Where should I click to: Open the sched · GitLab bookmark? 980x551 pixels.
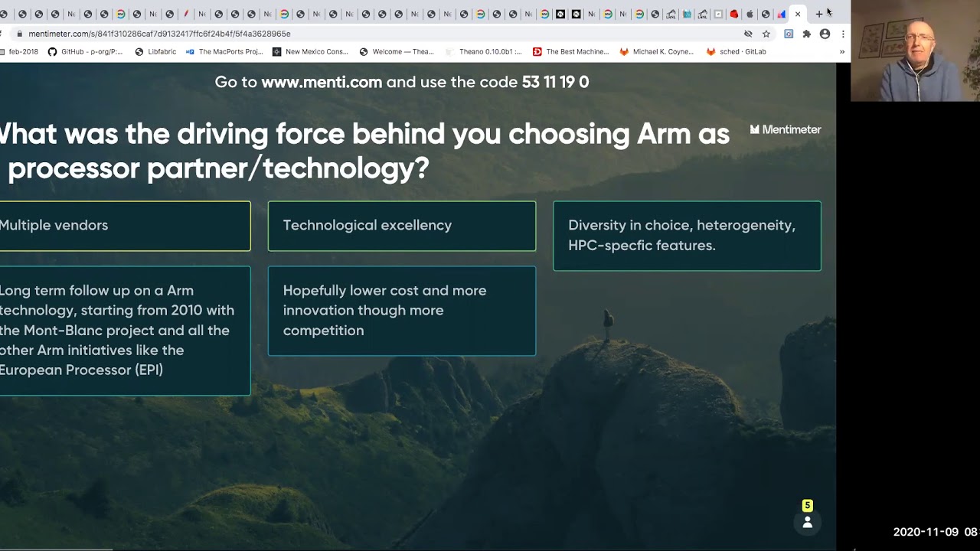point(737,52)
